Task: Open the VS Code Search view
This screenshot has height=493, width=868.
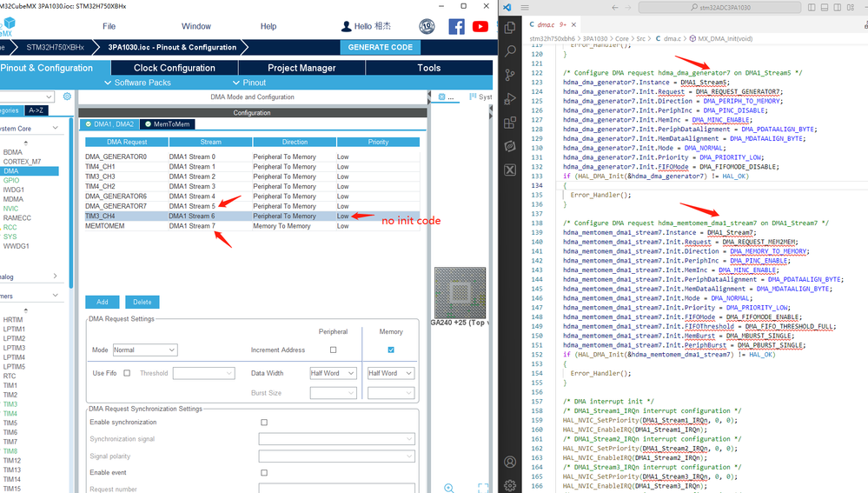Action: (x=510, y=51)
